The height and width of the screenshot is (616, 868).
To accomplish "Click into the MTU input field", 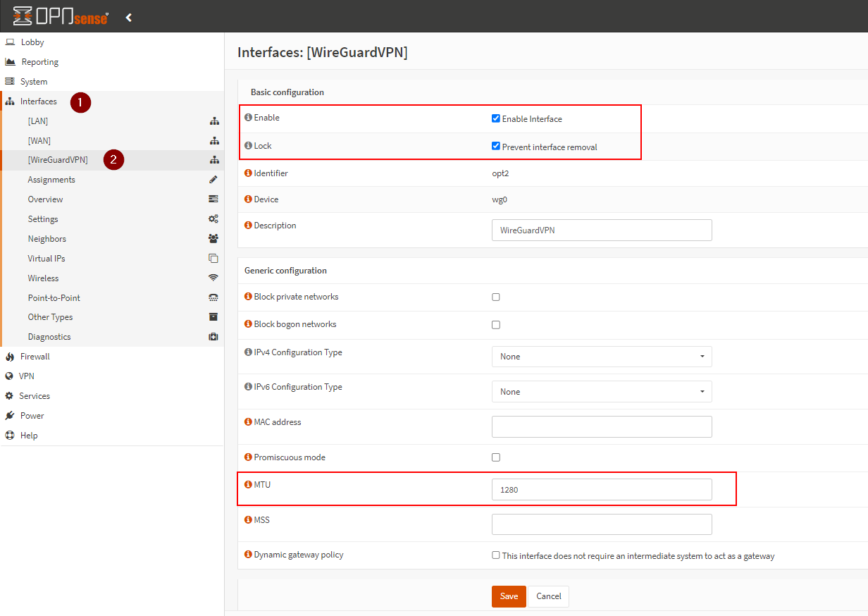I will (x=602, y=489).
